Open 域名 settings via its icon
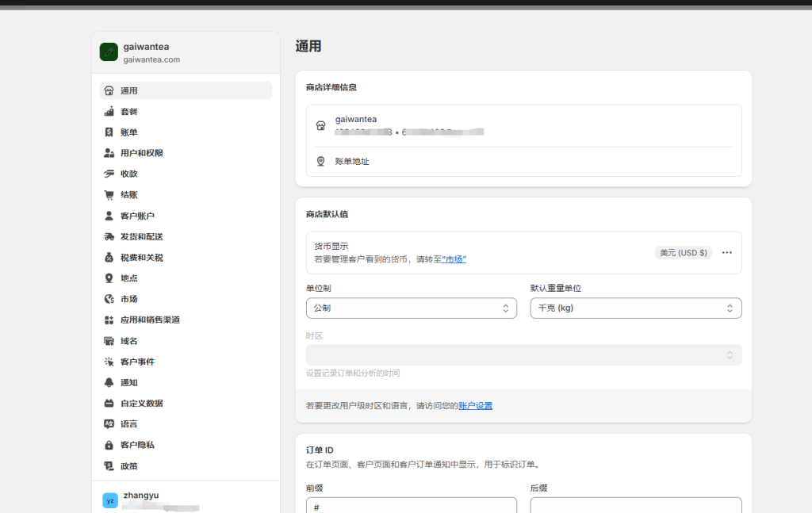The width and height of the screenshot is (812, 513). tap(109, 340)
